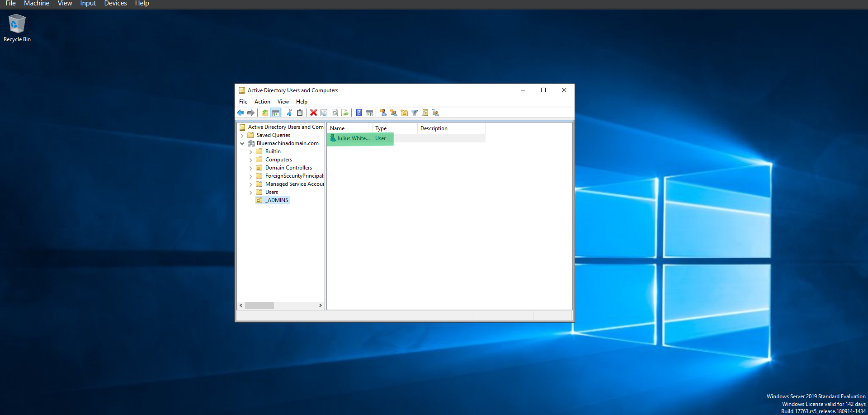The image size is (868, 415).
Task: Open Properties via toolbar icon
Action: pyautogui.click(x=324, y=113)
